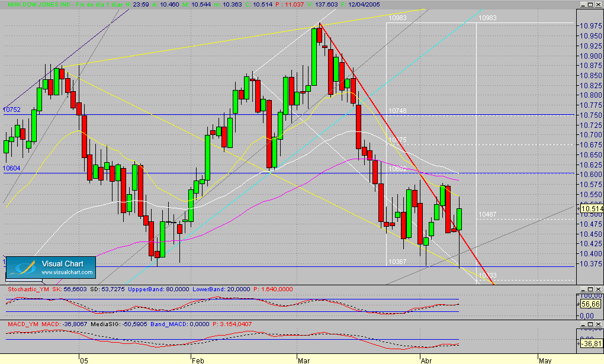Maximize the Stochastic_YM indicator panel
604x364 pixels.
pyautogui.click(x=590, y=289)
